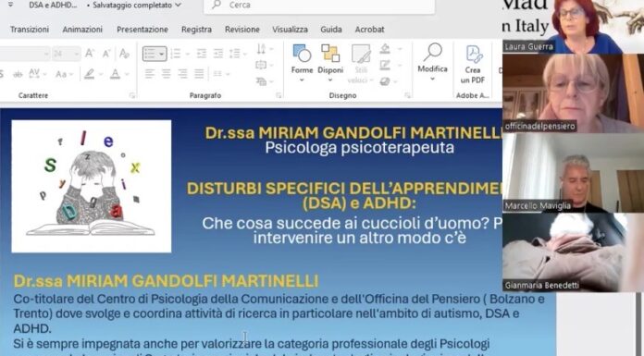This screenshot has width=644, height=356.
Task: Click the yellow Dr.ssa heading above biography
Action: point(166,281)
